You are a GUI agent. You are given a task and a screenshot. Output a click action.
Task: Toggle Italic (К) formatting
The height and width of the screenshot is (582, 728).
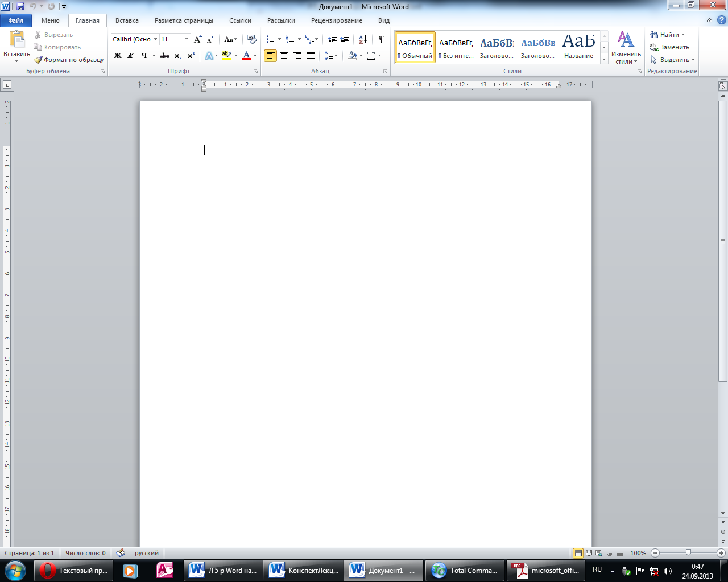tap(131, 56)
